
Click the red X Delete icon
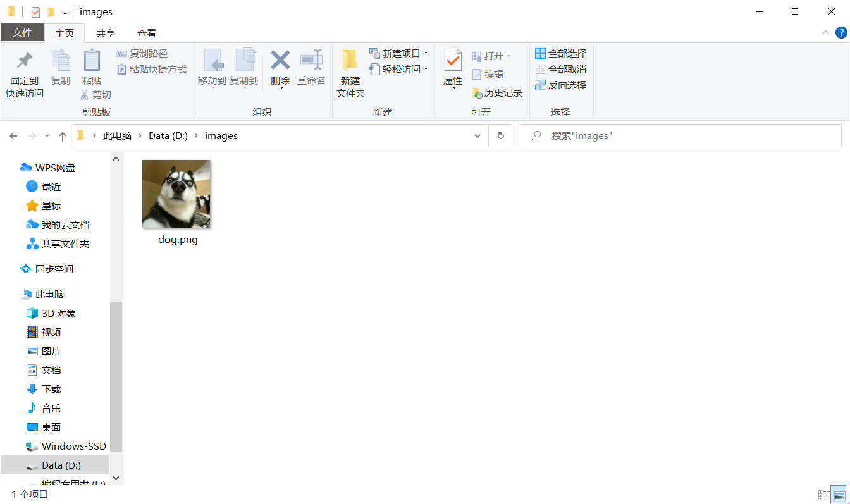coord(280,60)
